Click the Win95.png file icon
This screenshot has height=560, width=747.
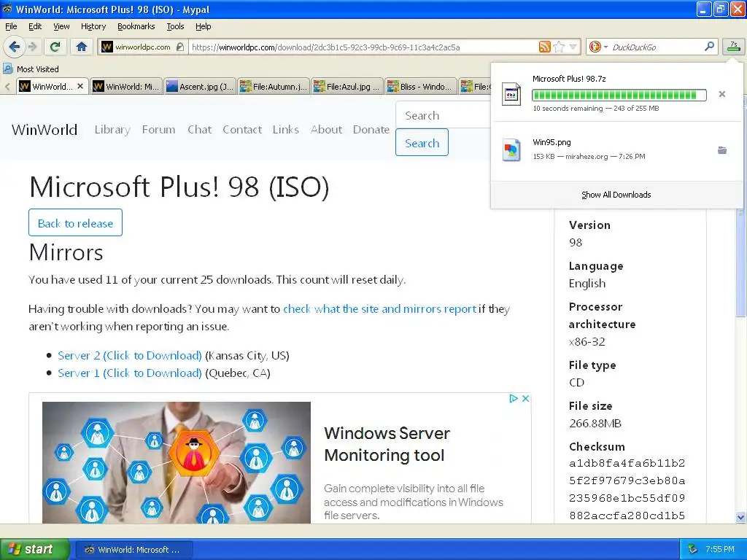click(511, 150)
